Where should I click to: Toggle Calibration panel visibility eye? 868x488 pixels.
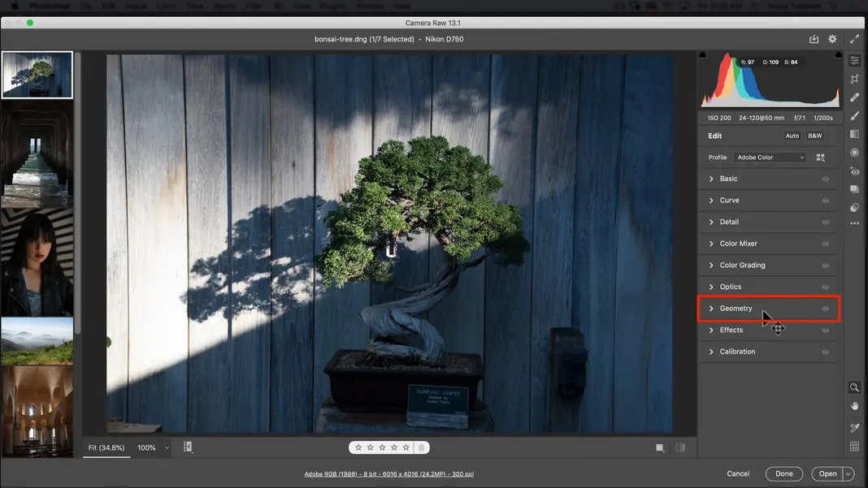coord(826,352)
